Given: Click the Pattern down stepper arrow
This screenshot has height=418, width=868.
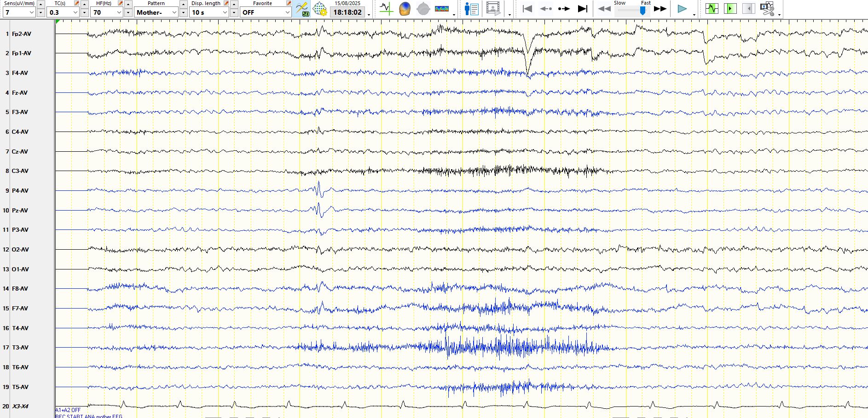Looking at the screenshot, I should (x=184, y=12).
